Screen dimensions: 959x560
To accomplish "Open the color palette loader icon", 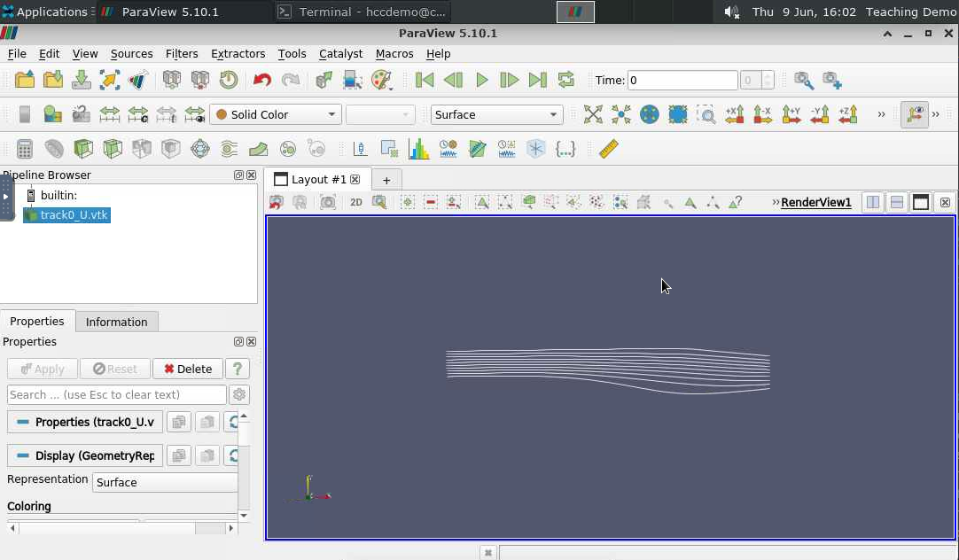I will click(x=381, y=80).
